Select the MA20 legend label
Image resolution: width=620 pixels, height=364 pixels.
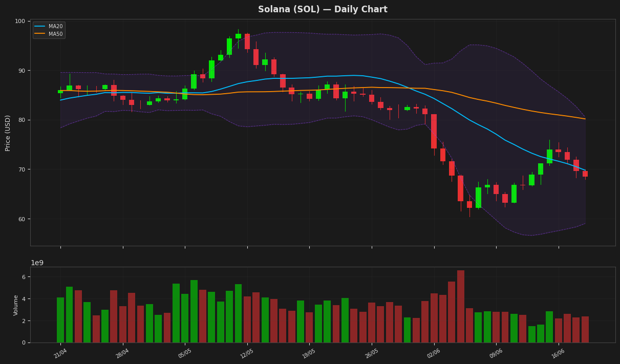coord(55,27)
